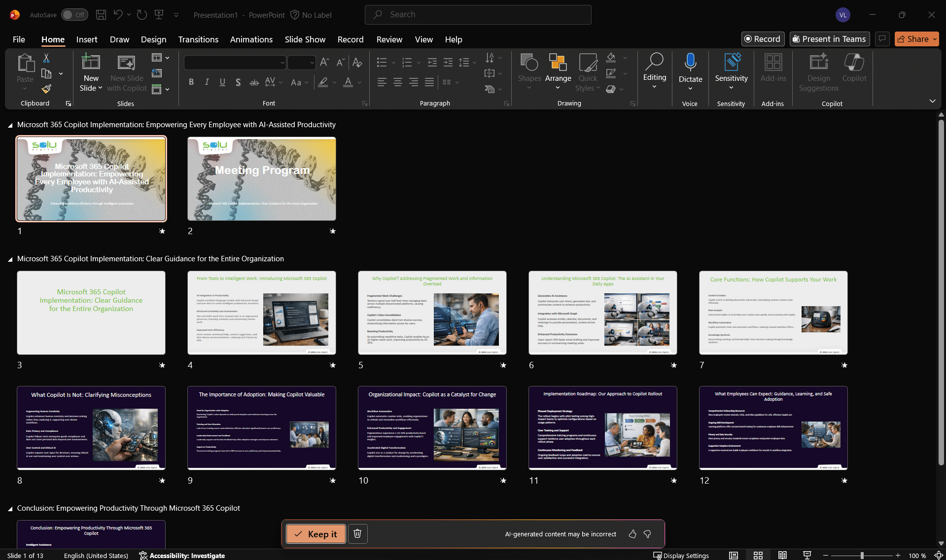The height and width of the screenshot is (560, 946).
Task: Switch to Normal view in status bar
Action: [734, 556]
